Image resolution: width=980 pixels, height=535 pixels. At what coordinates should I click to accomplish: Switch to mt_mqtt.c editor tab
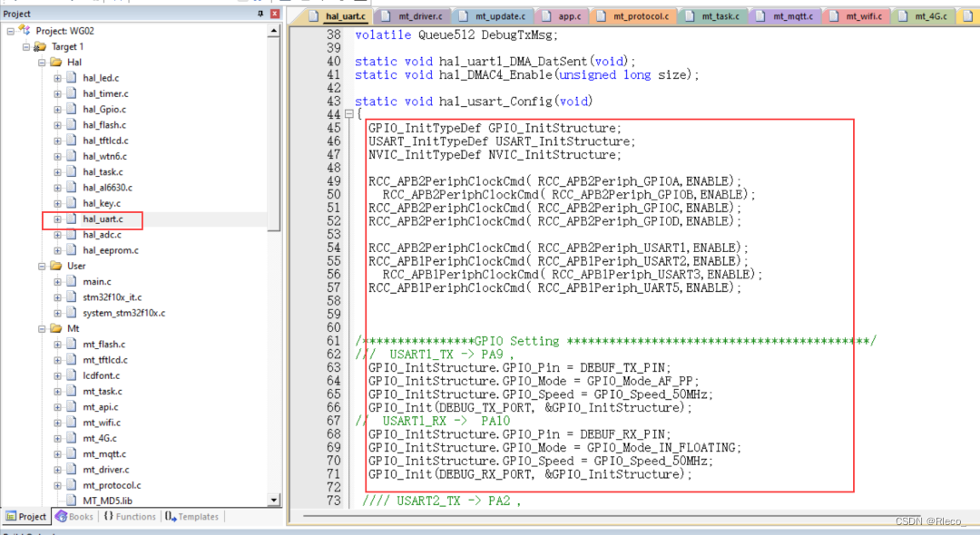(x=786, y=16)
